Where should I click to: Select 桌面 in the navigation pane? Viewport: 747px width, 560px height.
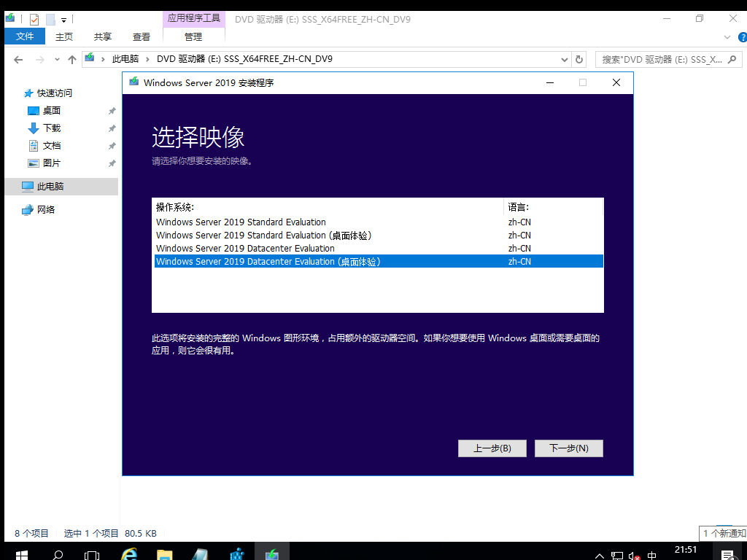click(x=52, y=110)
